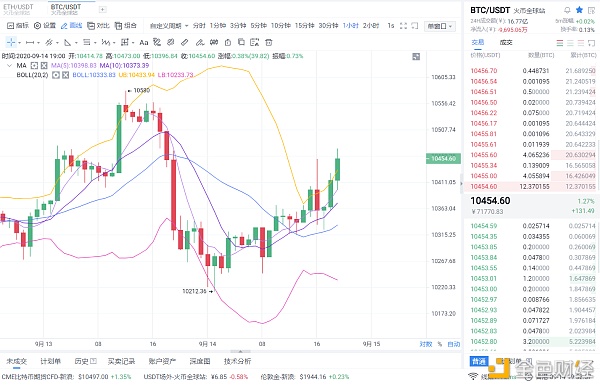Open the 对比 compare tool

pyautogui.click(x=98, y=26)
